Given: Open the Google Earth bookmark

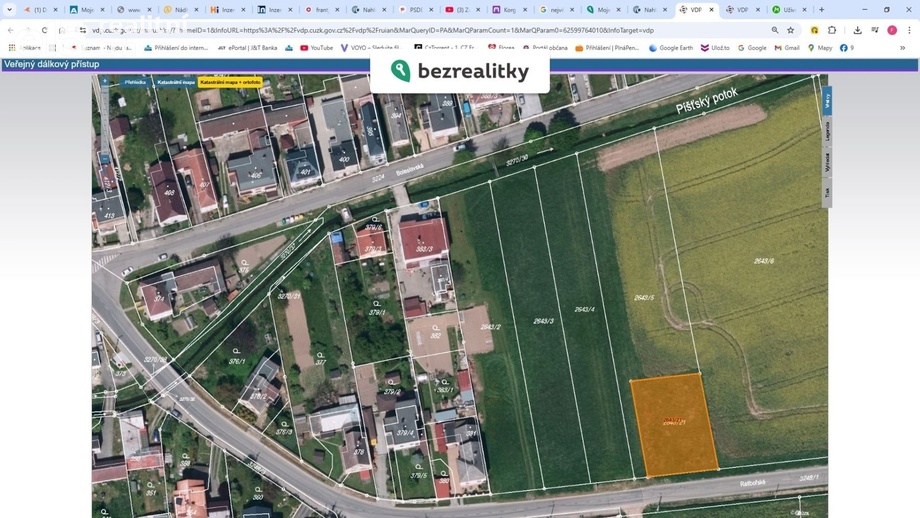Looking at the screenshot, I should click(x=671, y=48).
